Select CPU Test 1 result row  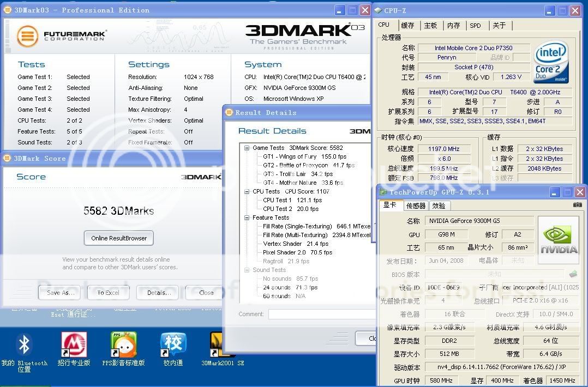point(292,200)
